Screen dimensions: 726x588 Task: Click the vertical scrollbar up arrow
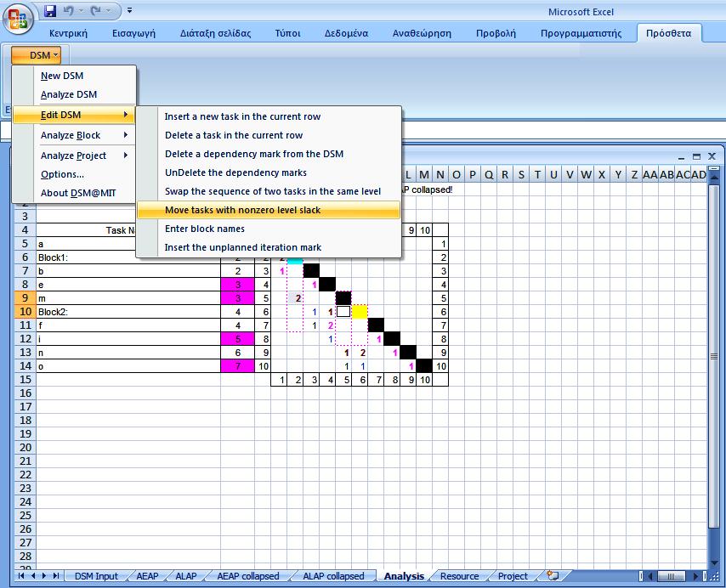(x=714, y=177)
